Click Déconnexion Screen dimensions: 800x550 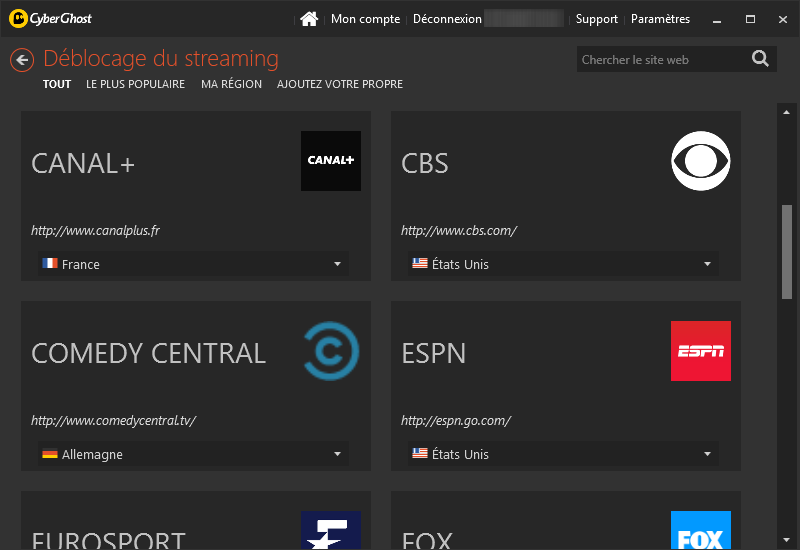(447, 19)
